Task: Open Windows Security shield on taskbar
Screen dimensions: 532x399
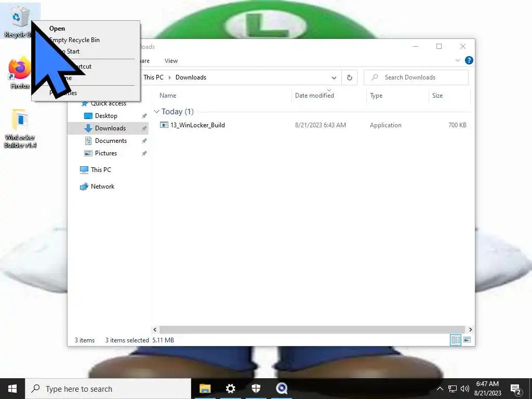Action: coord(256,389)
